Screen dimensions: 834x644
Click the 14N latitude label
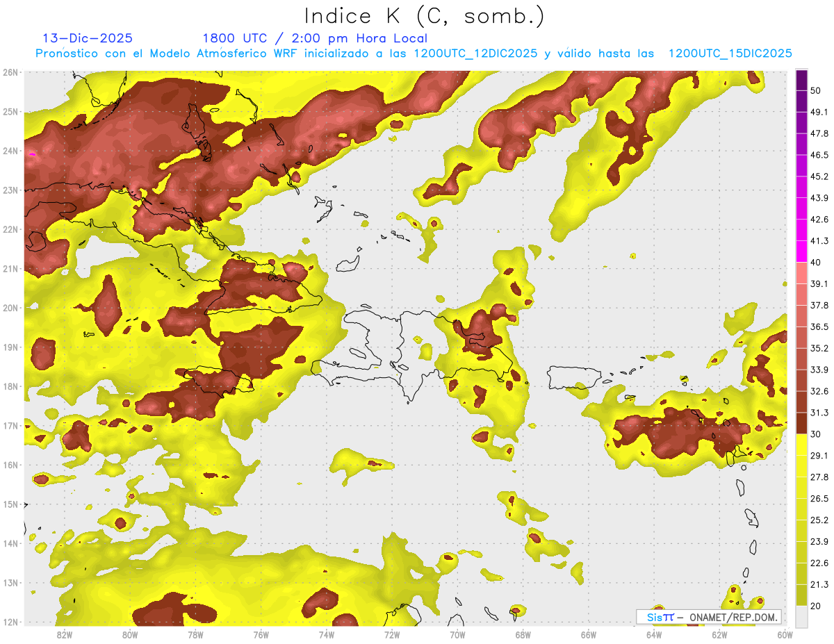pyautogui.click(x=10, y=543)
